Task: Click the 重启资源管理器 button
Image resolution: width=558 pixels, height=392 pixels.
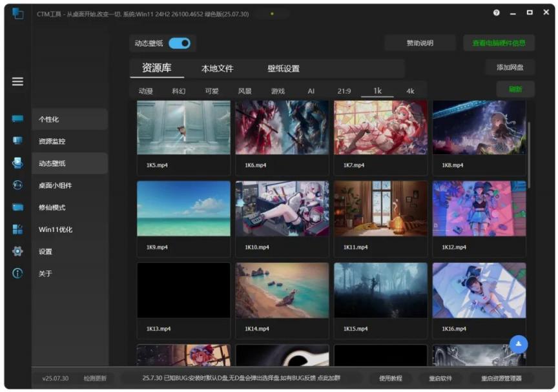Action: [501, 378]
